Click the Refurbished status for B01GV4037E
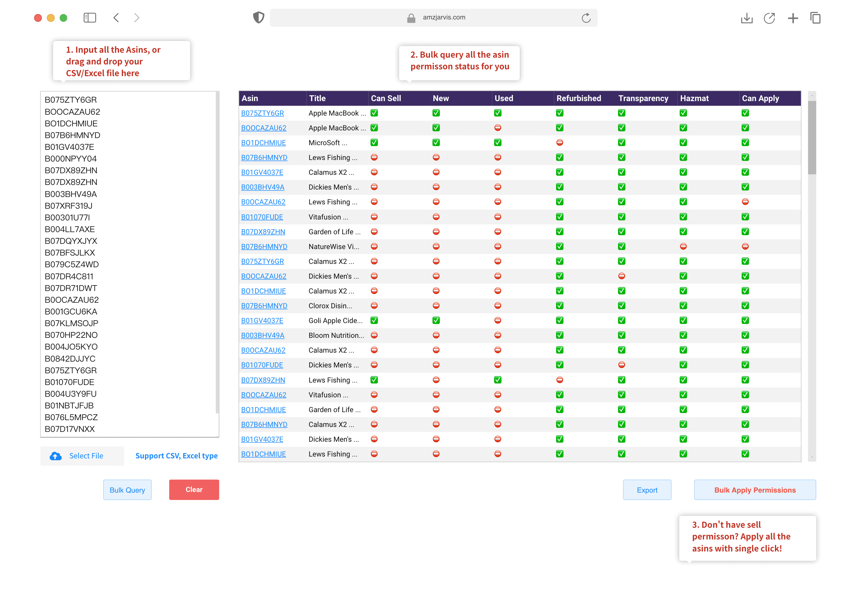The height and width of the screenshot is (590, 868). point(560,172)
